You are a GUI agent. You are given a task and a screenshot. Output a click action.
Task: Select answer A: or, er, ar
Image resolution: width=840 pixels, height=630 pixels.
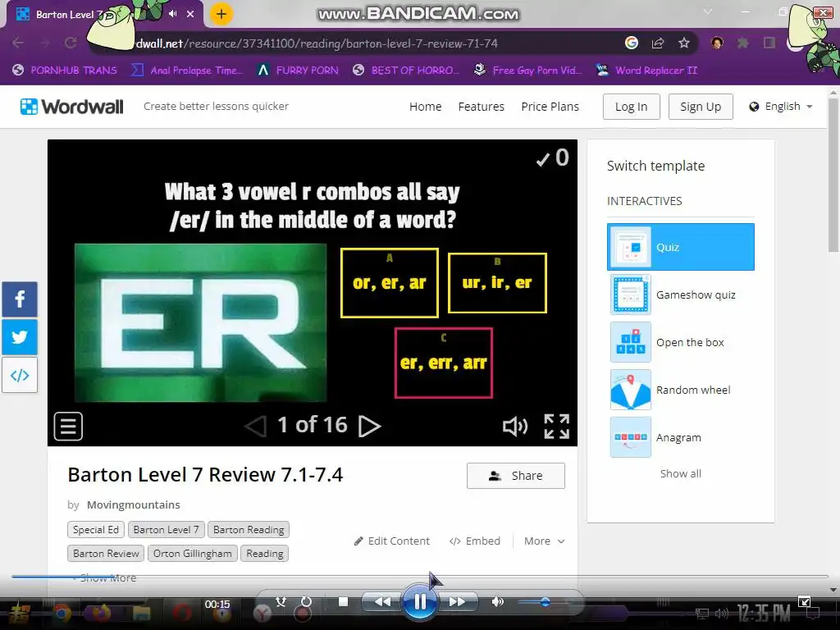point(390,283)
